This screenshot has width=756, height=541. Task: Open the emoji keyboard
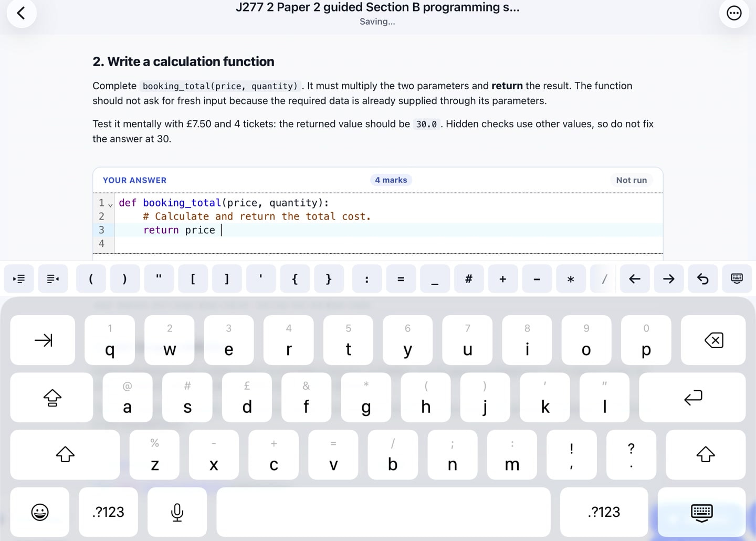[40, 512]
